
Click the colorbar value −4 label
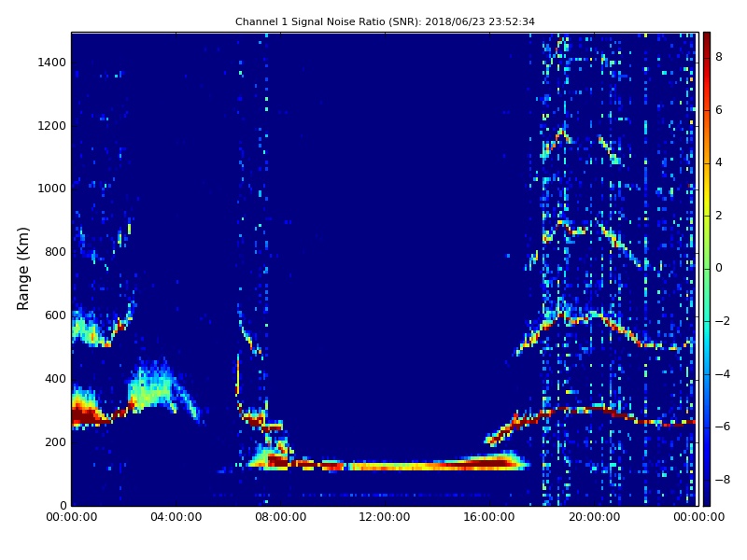click(x=722, y=374)
